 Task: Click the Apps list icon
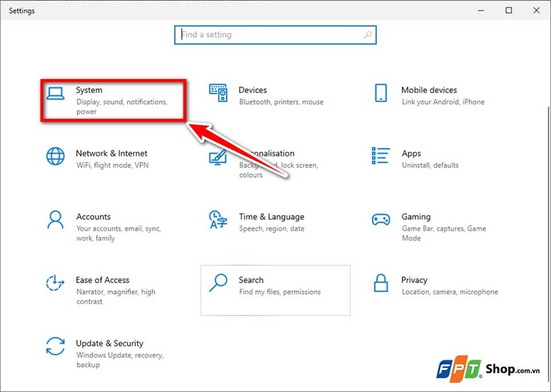[381, 156]
